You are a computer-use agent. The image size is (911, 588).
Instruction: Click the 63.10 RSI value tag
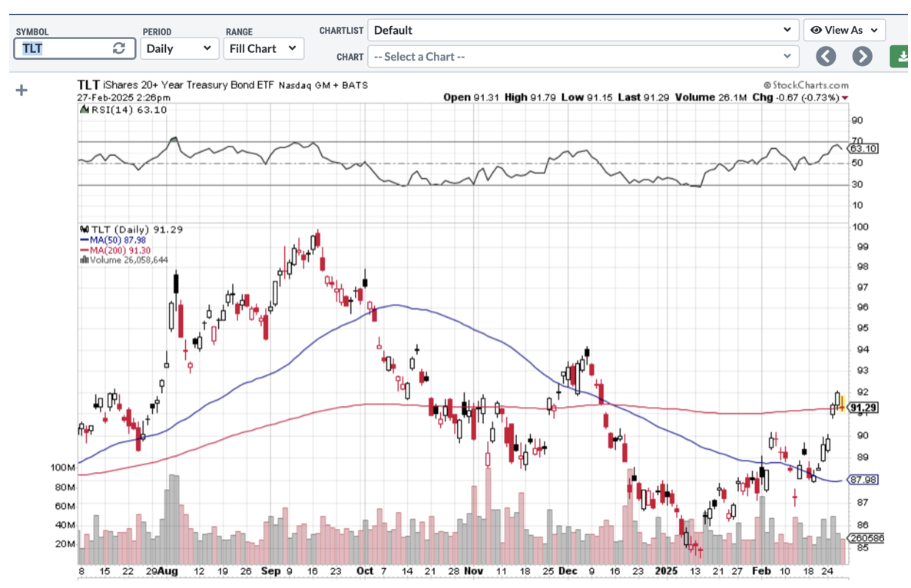(x=863, y=148)
